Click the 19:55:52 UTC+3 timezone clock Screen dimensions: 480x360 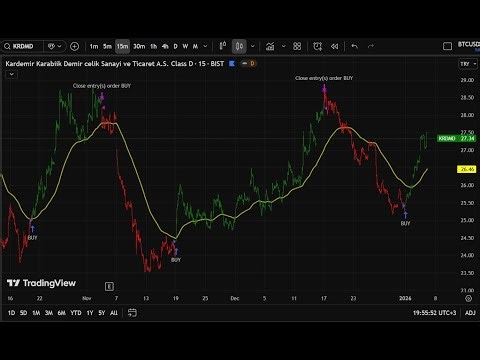[x=434, y=313]
